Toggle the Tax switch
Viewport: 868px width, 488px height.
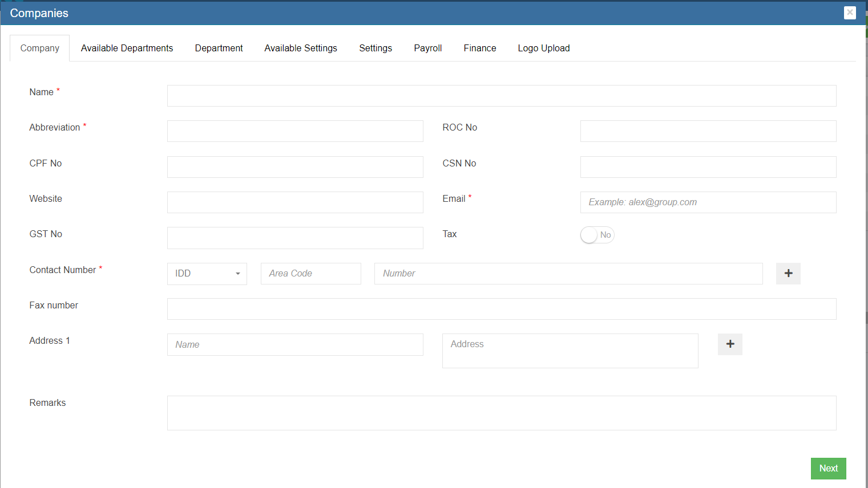(597, 235)
